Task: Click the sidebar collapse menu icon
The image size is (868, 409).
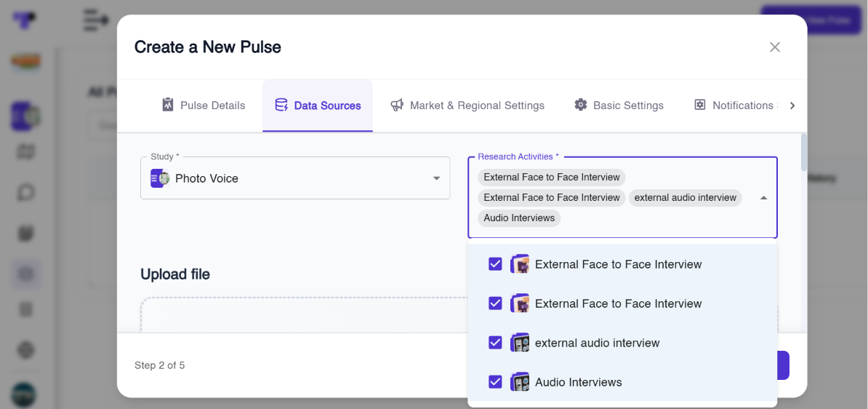Action: 96,20
